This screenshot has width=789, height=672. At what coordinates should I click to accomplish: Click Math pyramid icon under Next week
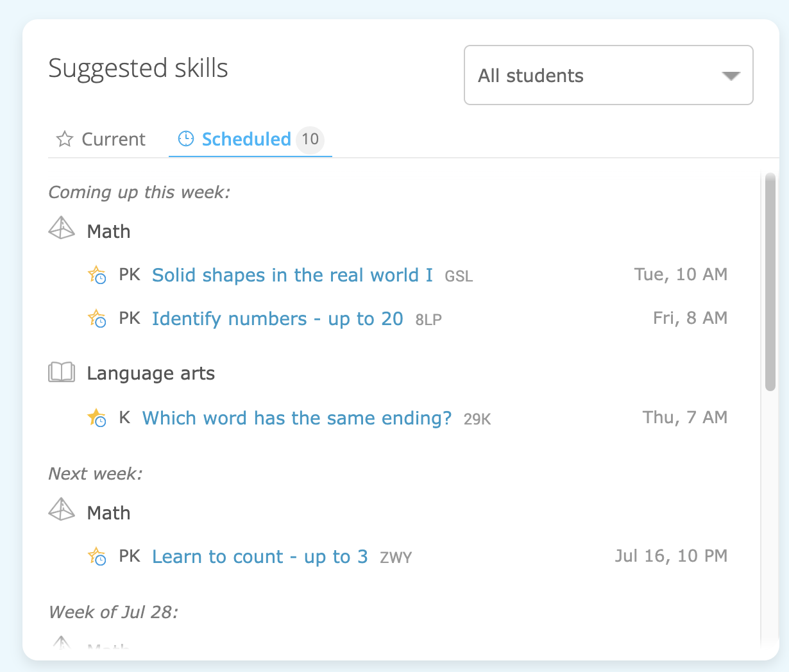tap(62, 510)
